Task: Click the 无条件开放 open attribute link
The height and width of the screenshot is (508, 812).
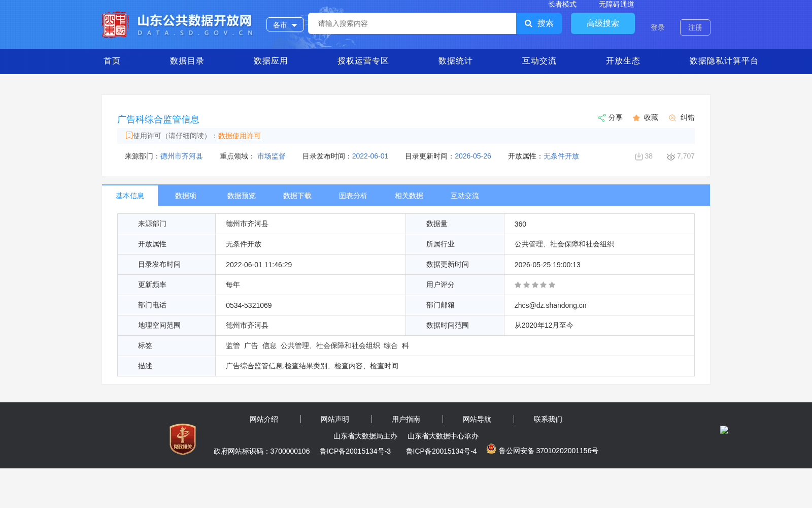Action: (x=561, y=156)
